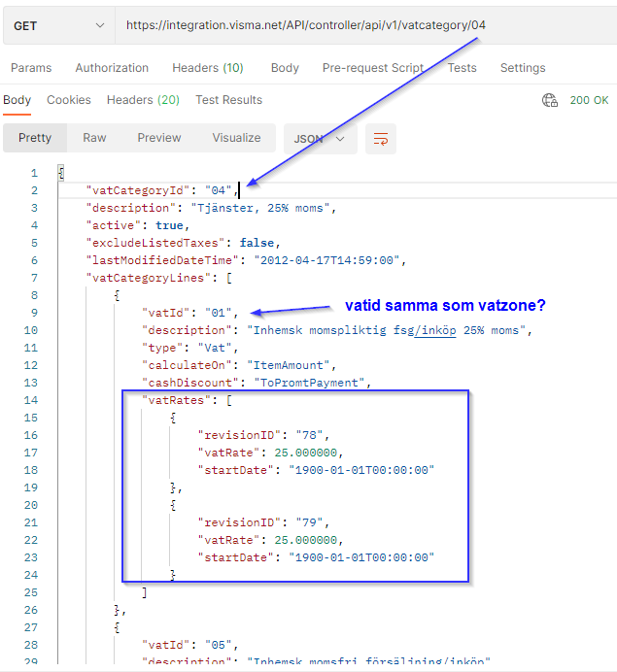Open the GET method dropdown
617x672 pixels.
[x=59, y=26]
